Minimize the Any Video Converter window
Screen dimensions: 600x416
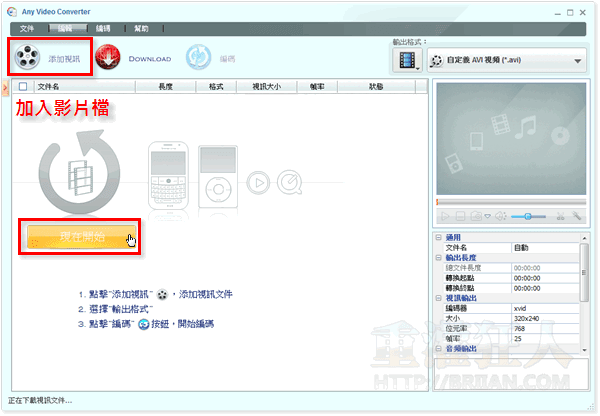click(558, 13)
